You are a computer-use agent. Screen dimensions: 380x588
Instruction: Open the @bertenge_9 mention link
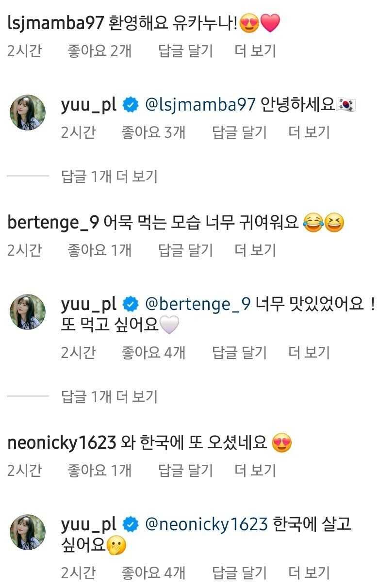pyautogui.click(x=198, y=305)
